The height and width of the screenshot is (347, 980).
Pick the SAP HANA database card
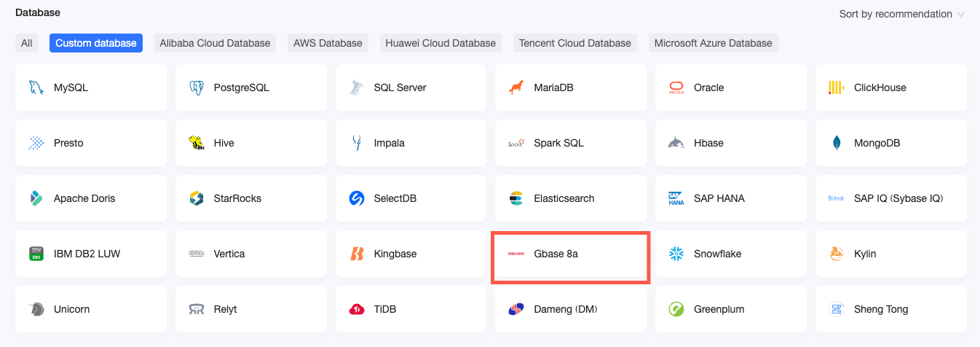[730, 198]
